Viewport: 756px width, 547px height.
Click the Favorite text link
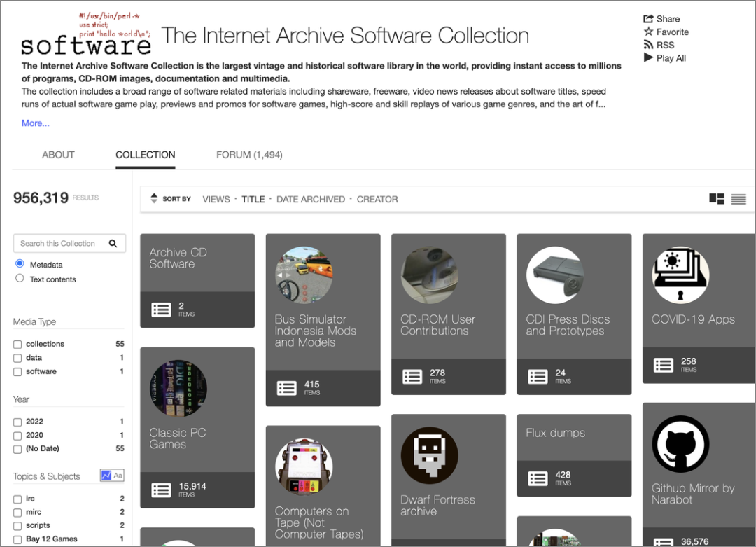[x=673, y=32]
